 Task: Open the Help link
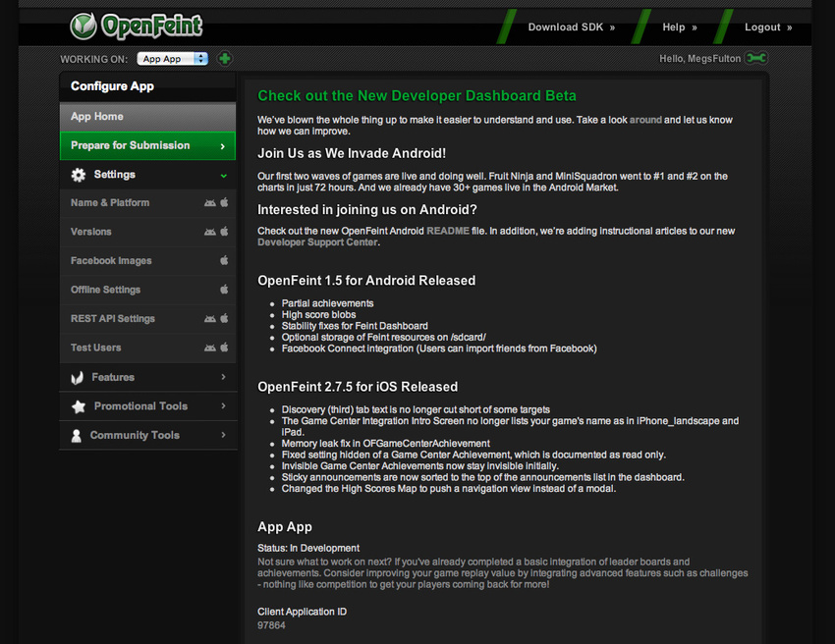[x=680, y=27]
